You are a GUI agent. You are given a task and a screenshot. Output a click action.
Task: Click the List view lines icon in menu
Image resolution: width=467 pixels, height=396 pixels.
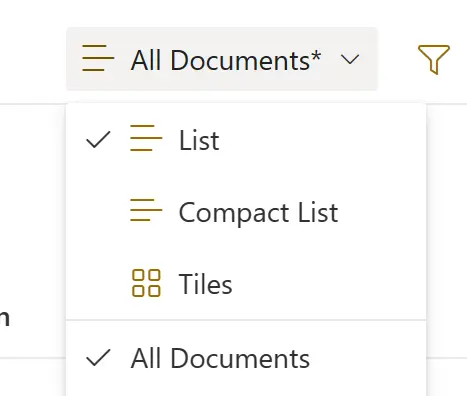(x=146, y=138)
